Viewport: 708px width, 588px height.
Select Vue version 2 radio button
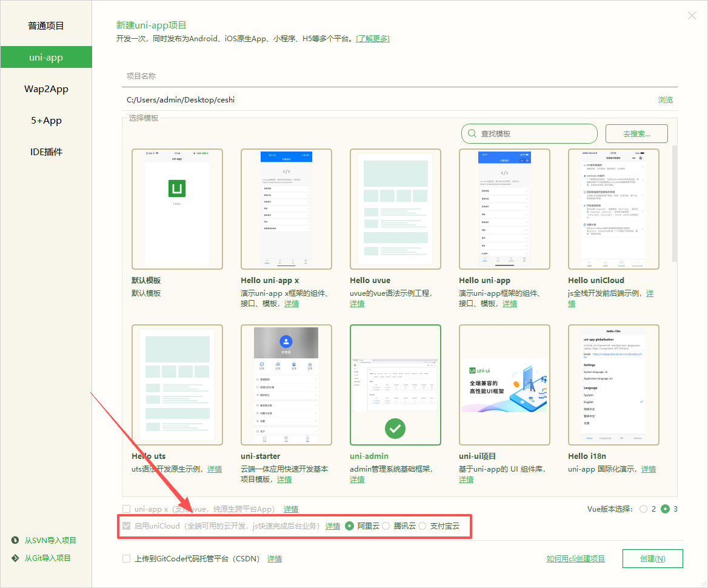click(644, 509)
